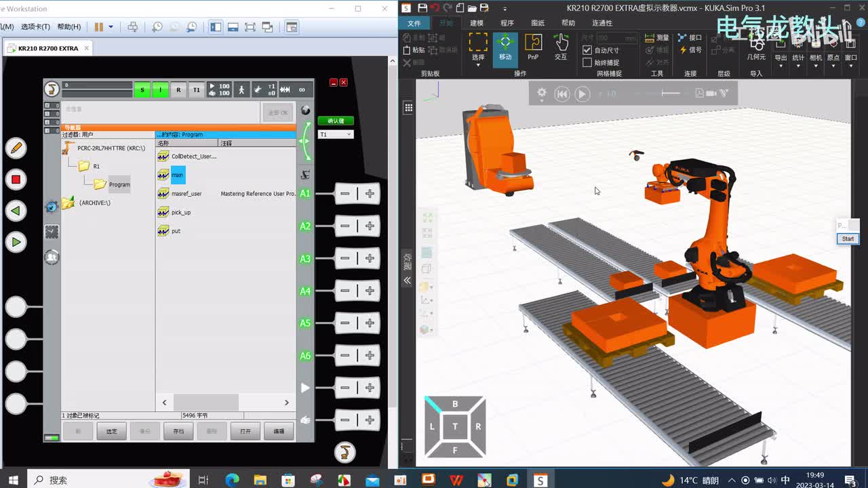Open simulation settings gear dropdown
This screenshot has height=488, width=868.
coord(542,94)
